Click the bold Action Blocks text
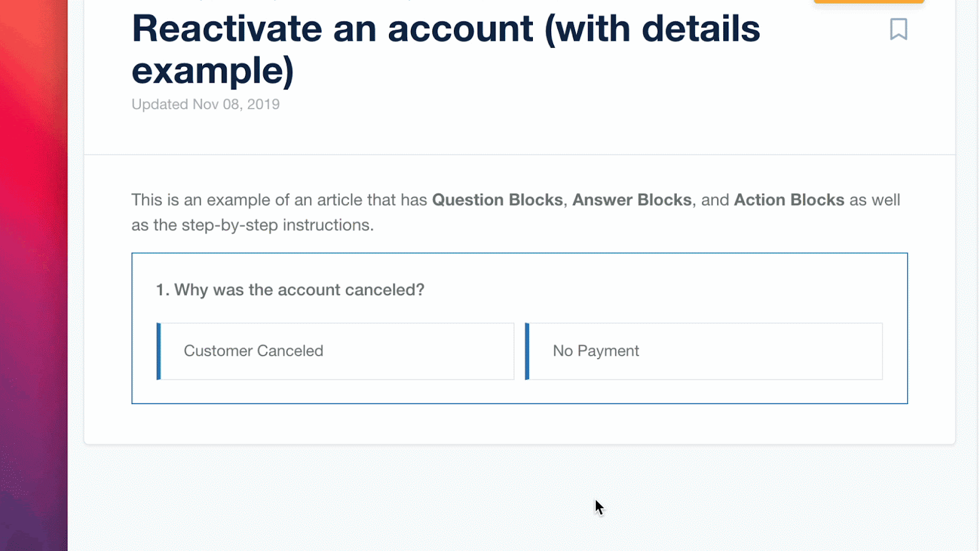The width and height of the screenshot is (980, 551). [x=789, y=200]
